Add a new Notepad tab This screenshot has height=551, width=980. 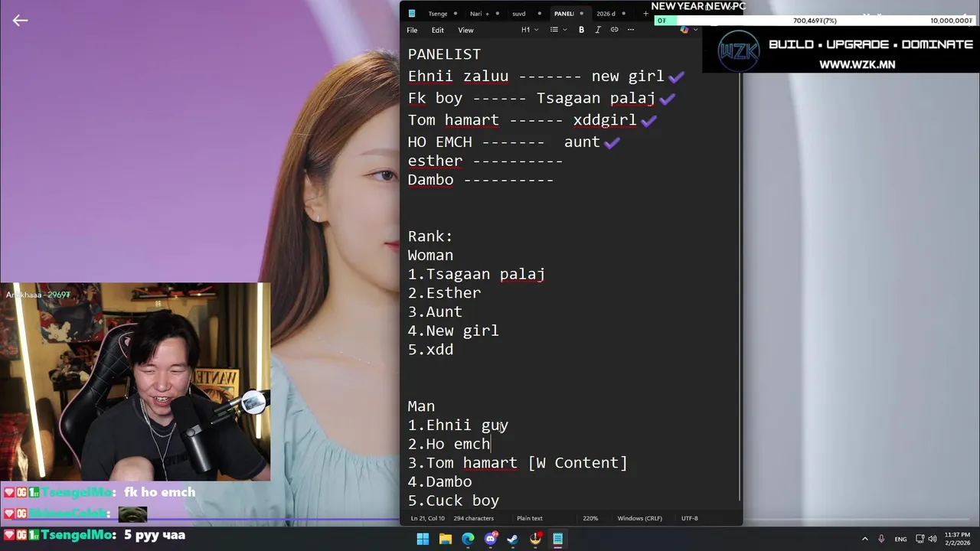point(645,13)
